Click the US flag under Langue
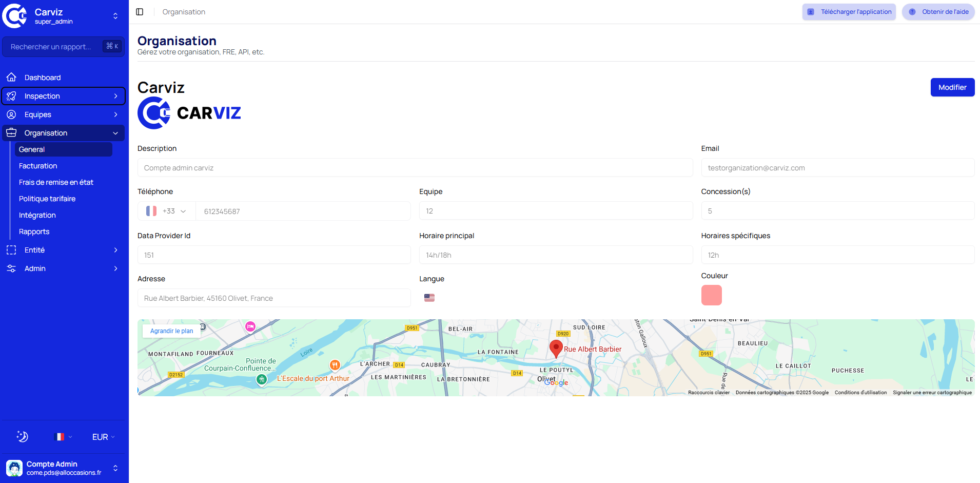This screenshot has width=980, height=483. (x=429, y=298)
